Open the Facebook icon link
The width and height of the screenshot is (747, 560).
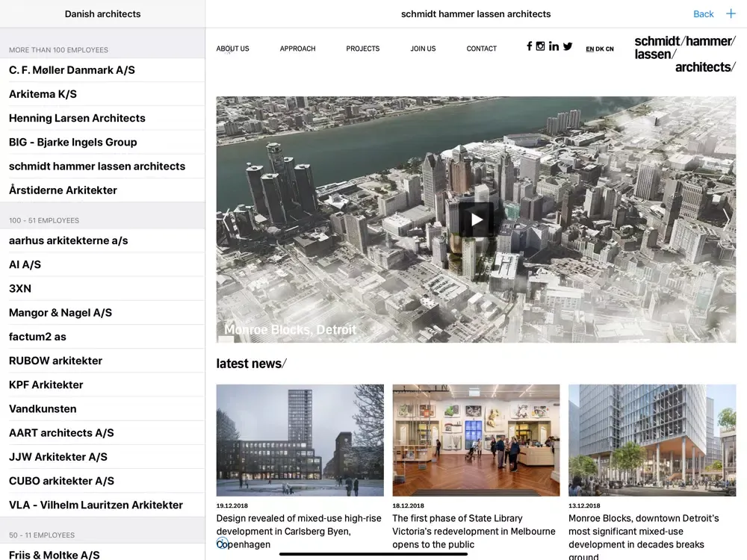point(530,46)
